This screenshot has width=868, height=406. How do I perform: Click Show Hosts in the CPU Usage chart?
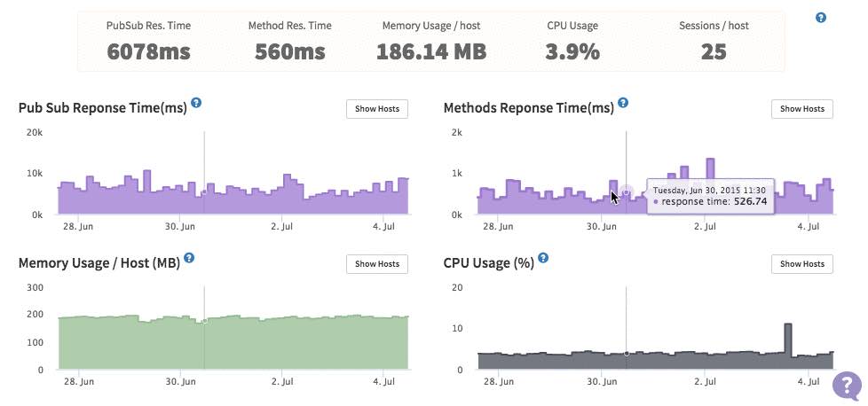coord(802,263)
